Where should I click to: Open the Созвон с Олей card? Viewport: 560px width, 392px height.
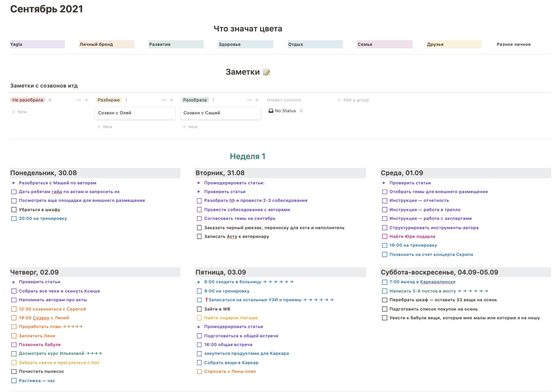pos(135,113)
